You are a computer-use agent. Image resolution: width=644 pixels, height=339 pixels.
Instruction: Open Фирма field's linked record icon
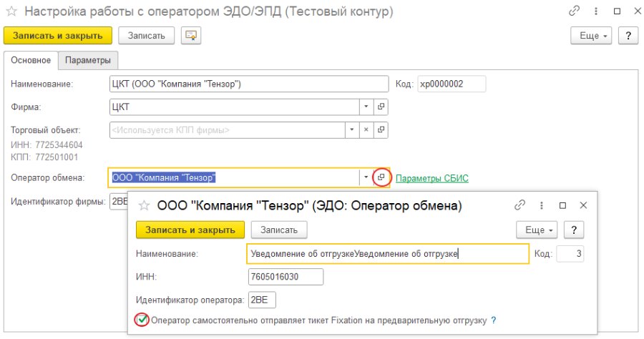tap(381, 107)
